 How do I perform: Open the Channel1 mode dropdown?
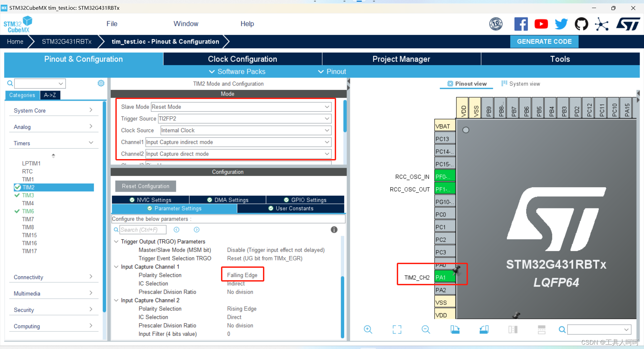coord(238,142)
